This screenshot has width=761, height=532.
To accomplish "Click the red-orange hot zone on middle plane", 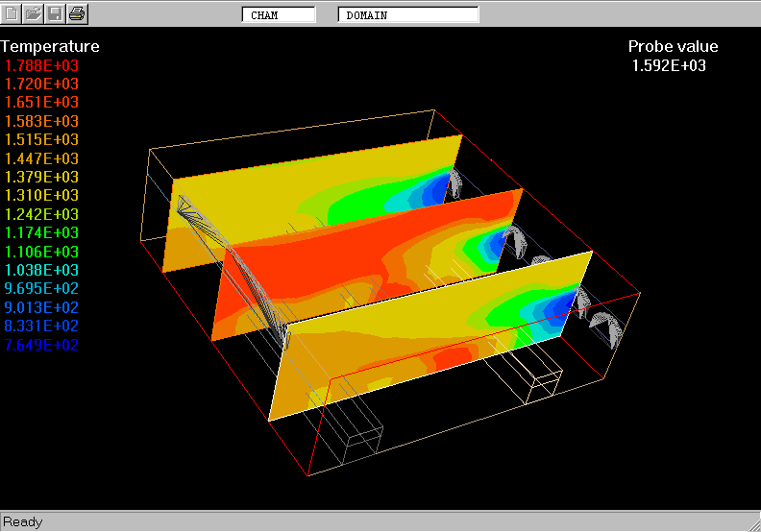I will 317,269.
